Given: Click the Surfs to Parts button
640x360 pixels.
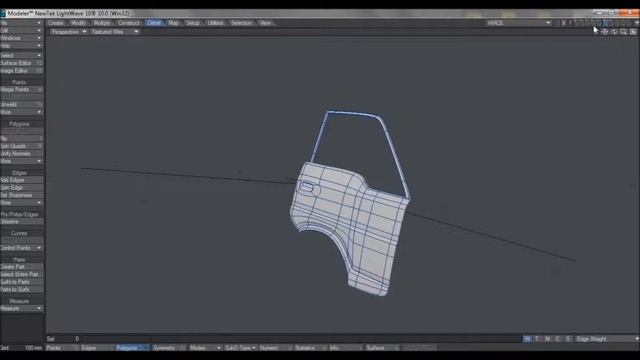Looking at the screenshot, I should click(x=22, y=282).
